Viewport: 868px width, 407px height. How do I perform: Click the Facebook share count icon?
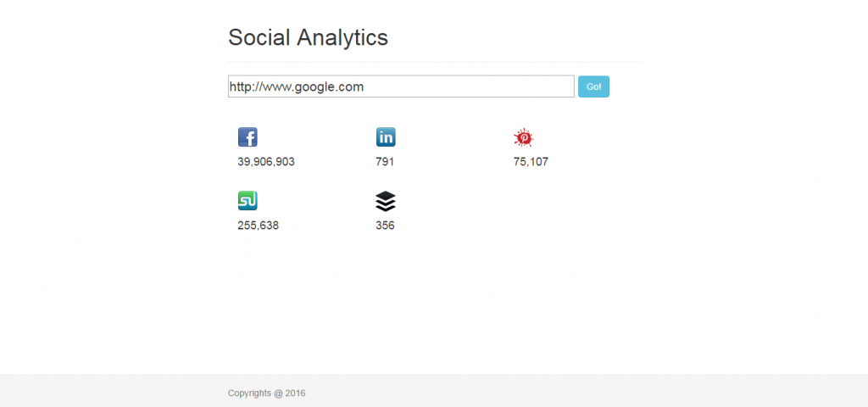(x=248, y=137)
